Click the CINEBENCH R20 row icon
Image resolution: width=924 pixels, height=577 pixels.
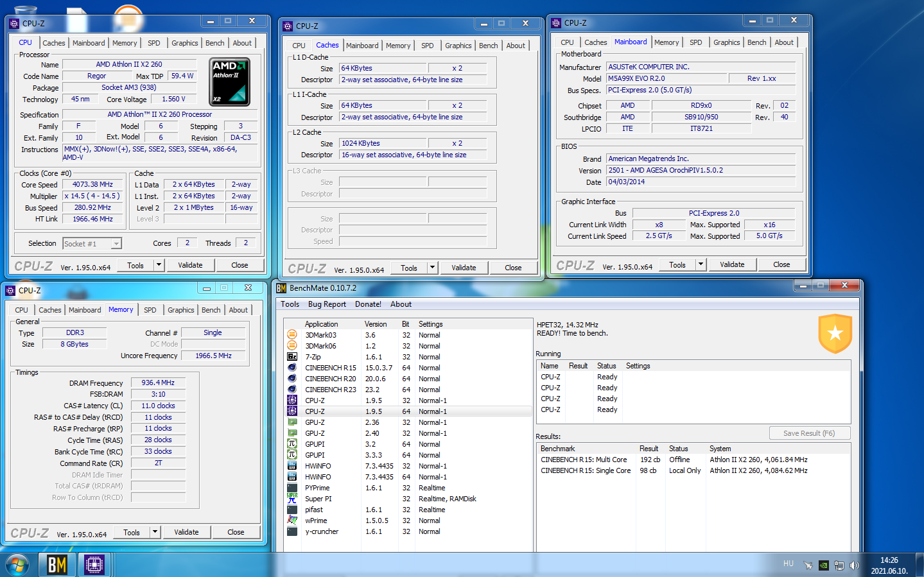coord(292,379)
